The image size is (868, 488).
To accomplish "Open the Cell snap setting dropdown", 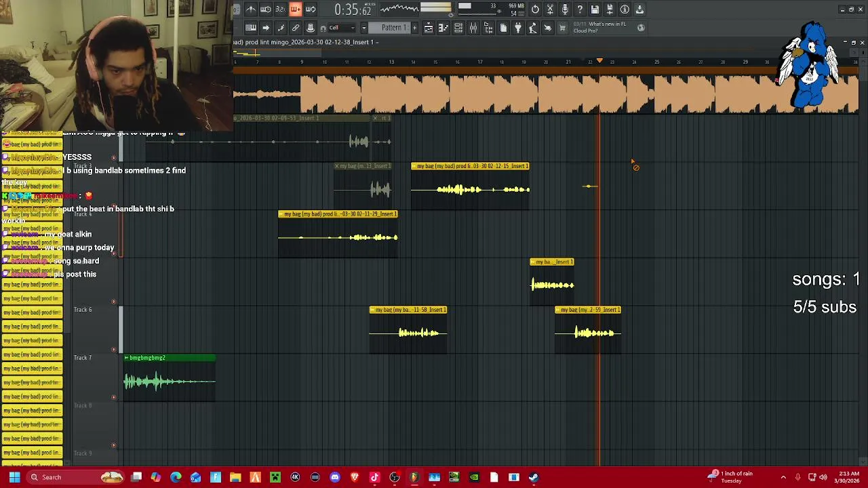I will [342, 28].
